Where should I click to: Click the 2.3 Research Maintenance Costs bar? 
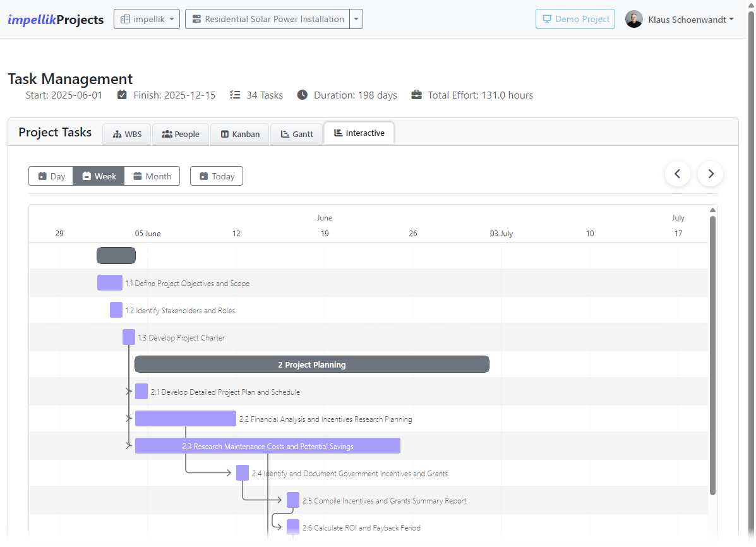[268, 446]
